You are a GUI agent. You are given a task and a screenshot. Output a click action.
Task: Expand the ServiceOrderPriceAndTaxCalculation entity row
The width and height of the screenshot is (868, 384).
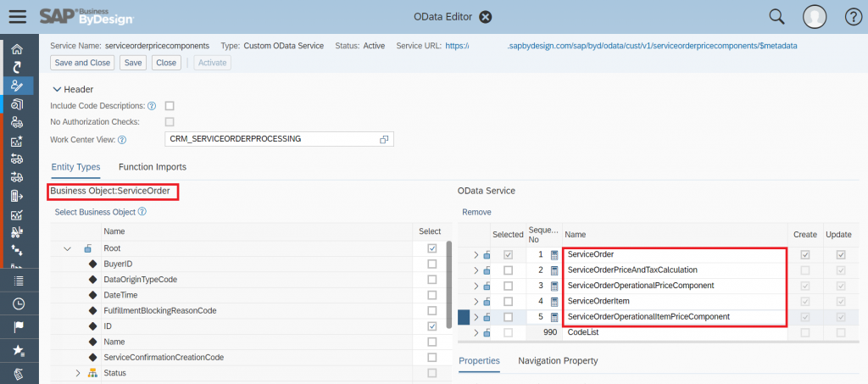point(476,270)
